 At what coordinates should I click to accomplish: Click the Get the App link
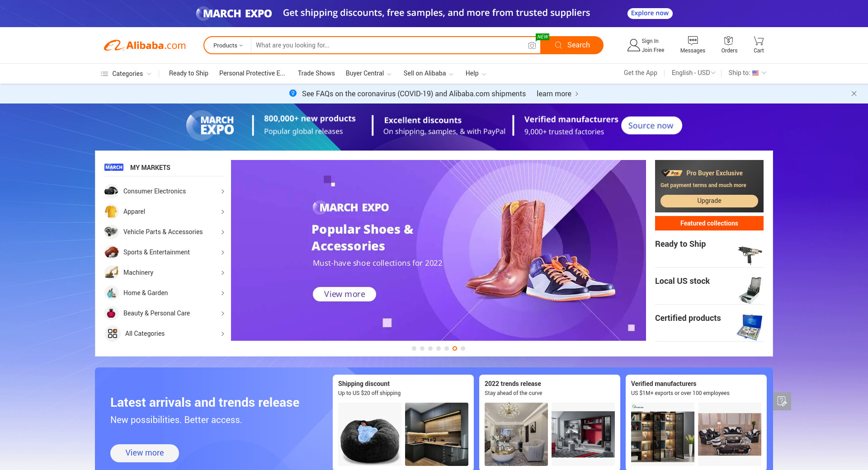tap(641, 73)
